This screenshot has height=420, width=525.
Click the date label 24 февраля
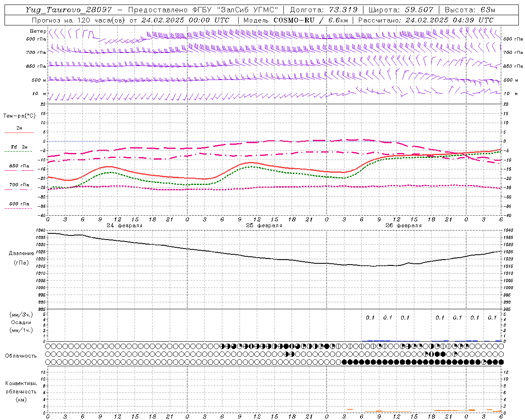tap(125, 226)
